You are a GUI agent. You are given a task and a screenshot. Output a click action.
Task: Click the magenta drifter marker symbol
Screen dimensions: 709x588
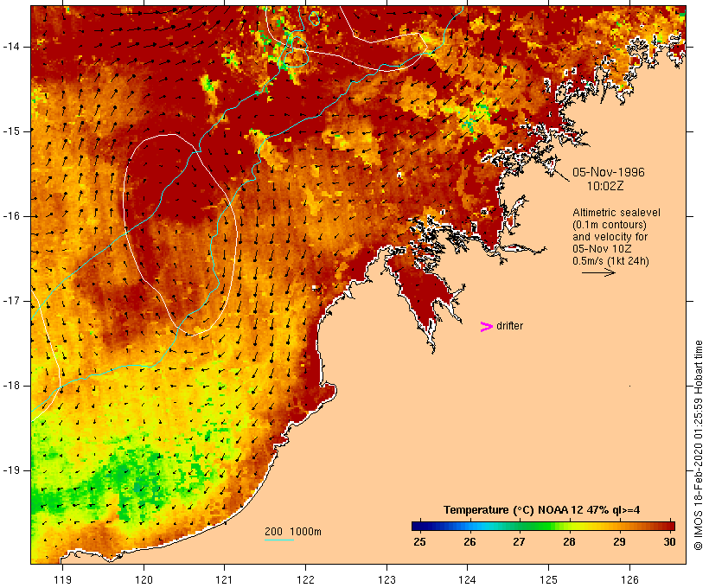click(486, 327)
